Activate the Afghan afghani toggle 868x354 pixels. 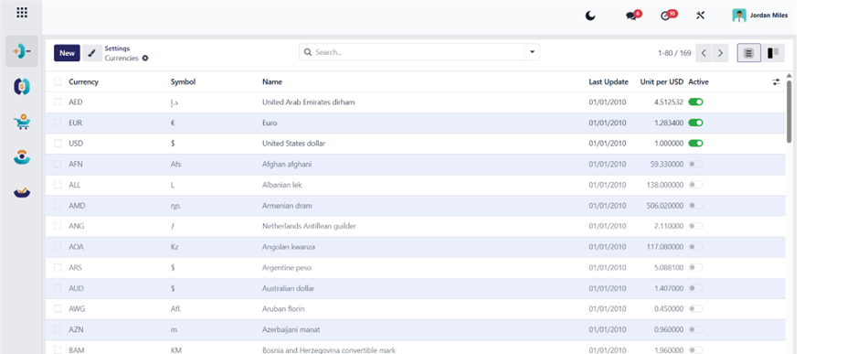(696, 164)
